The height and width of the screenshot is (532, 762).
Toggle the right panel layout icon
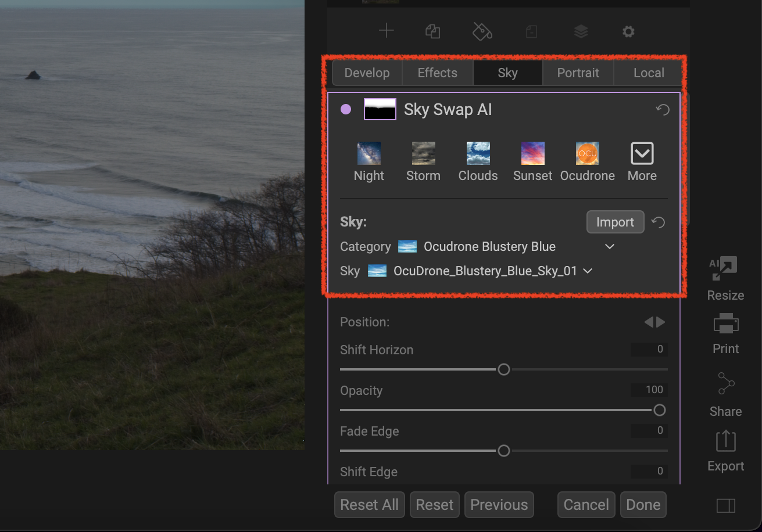[x=725, y=506]
